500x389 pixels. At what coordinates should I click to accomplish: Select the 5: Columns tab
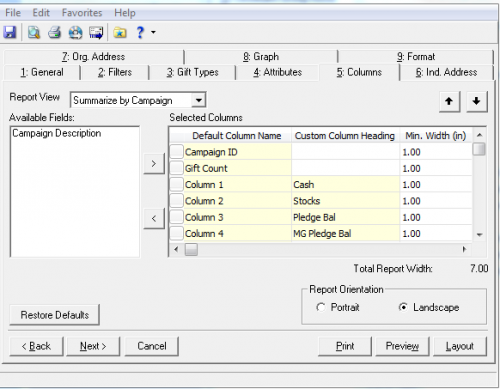[359, 72]
